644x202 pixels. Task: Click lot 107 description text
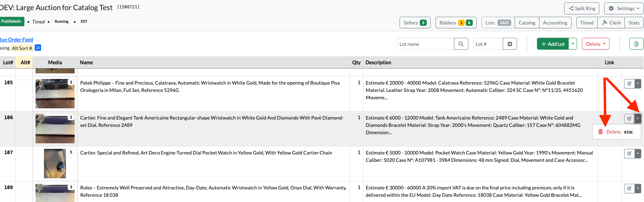[479, 156]
